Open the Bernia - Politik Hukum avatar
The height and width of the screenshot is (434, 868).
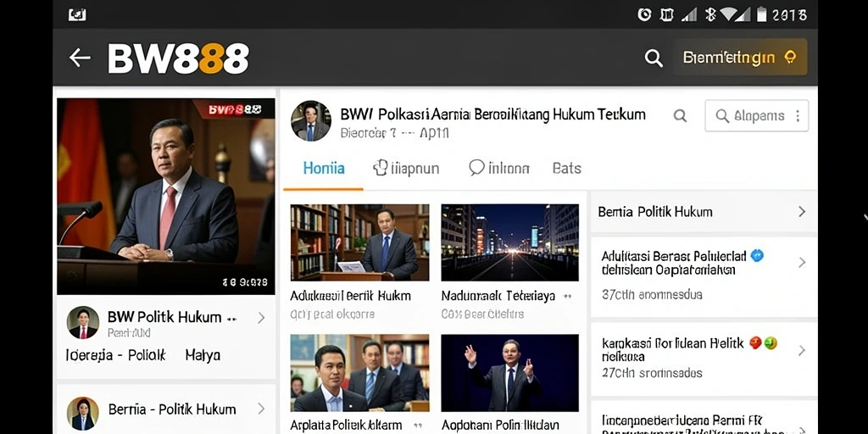point(83,414)
